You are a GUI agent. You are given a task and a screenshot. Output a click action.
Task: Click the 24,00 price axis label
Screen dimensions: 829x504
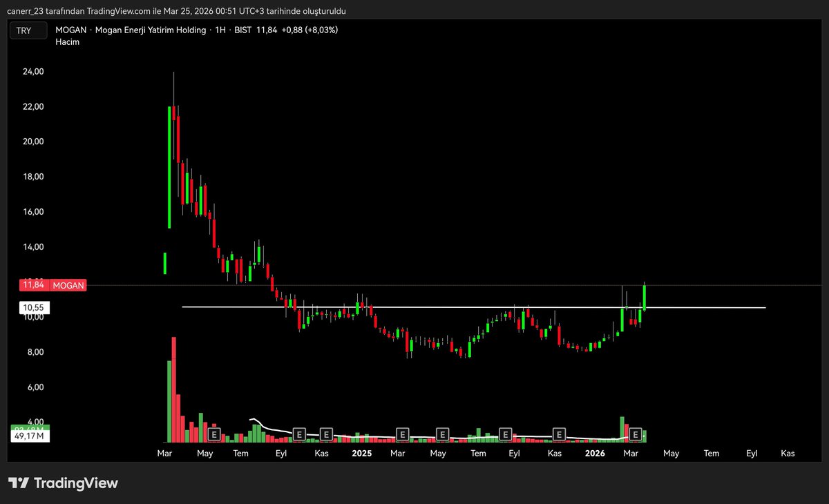33,72
